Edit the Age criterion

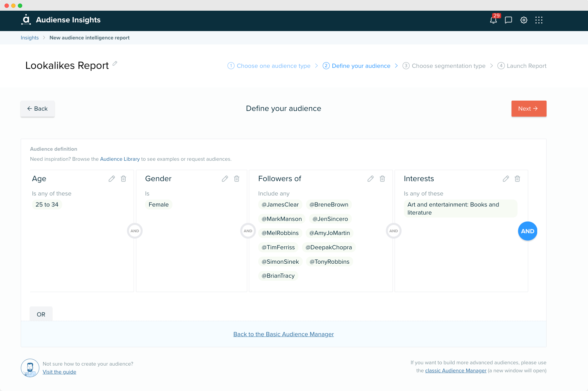pos(112,179)
